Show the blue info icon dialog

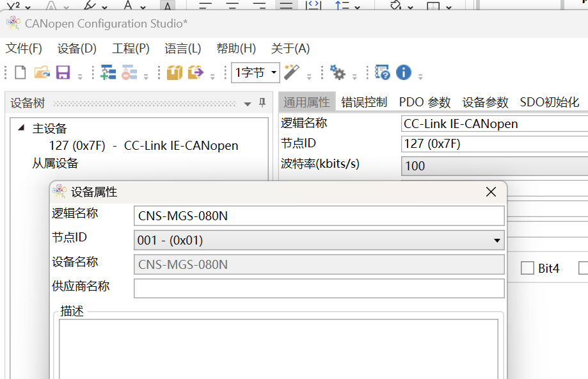click(x=404, y=72)
